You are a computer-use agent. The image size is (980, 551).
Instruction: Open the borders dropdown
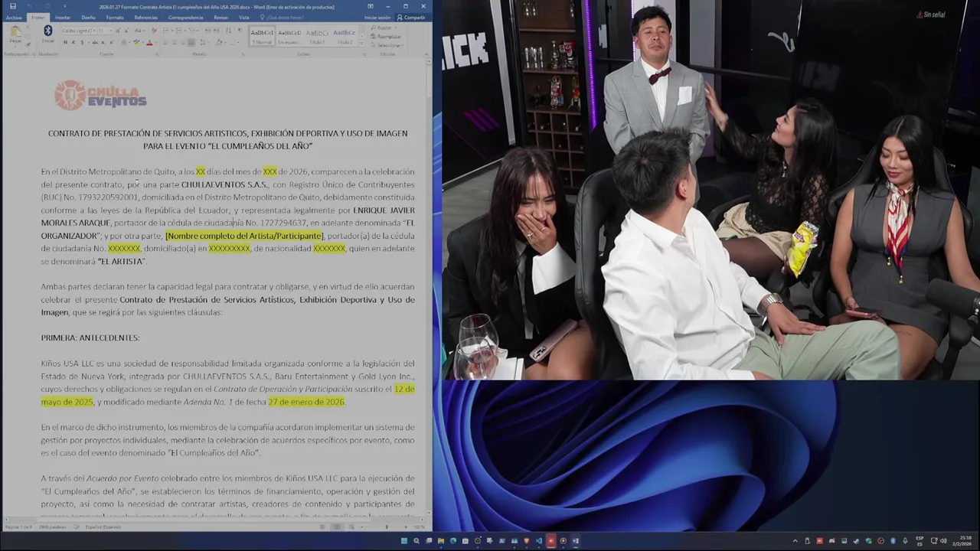[x=238, y=42]
